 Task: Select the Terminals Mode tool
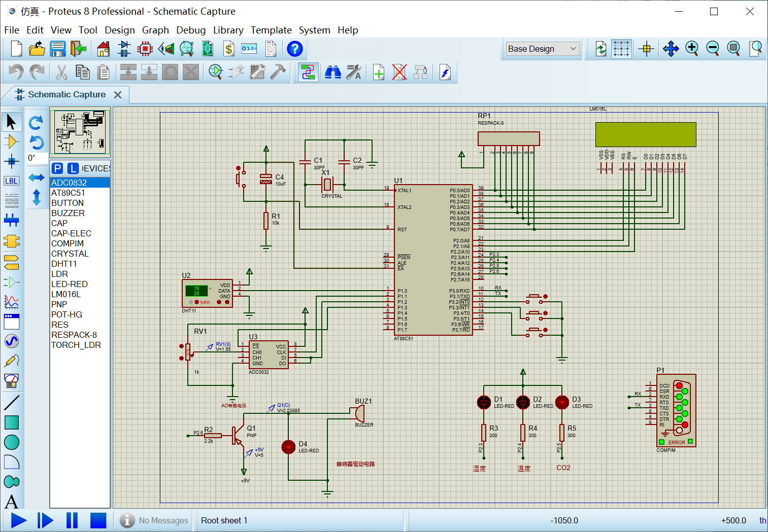point(11,262)
